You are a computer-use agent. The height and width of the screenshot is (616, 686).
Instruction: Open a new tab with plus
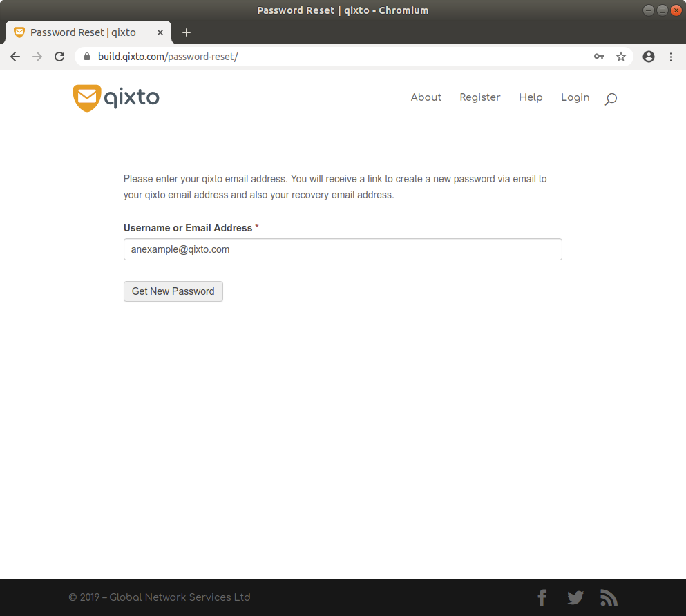[187, 32]
